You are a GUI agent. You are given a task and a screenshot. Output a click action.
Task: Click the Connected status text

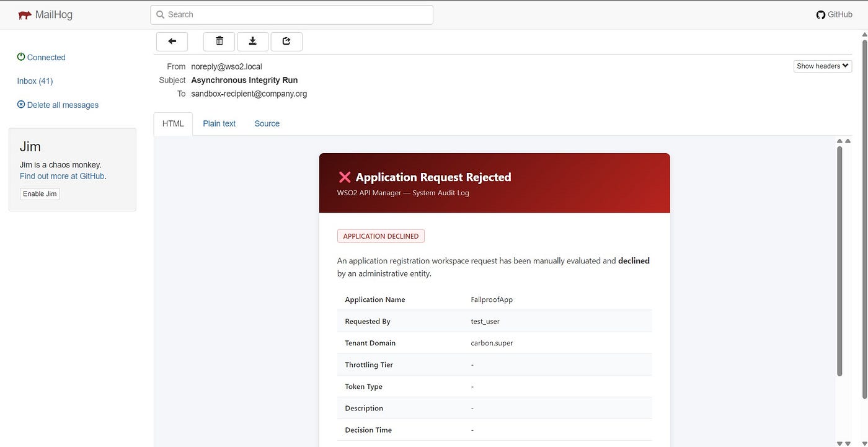pos(46,58)
